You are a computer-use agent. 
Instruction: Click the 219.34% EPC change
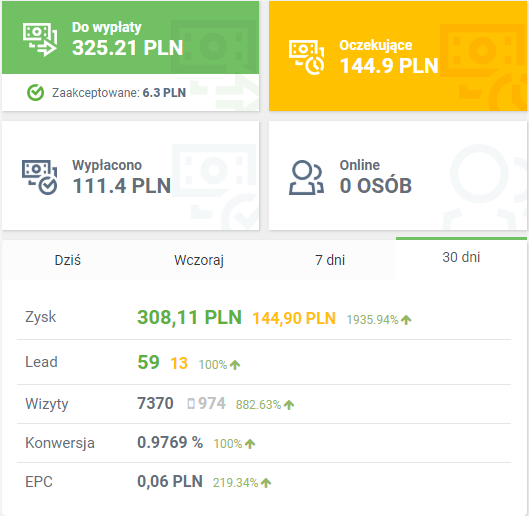point(235,483)
